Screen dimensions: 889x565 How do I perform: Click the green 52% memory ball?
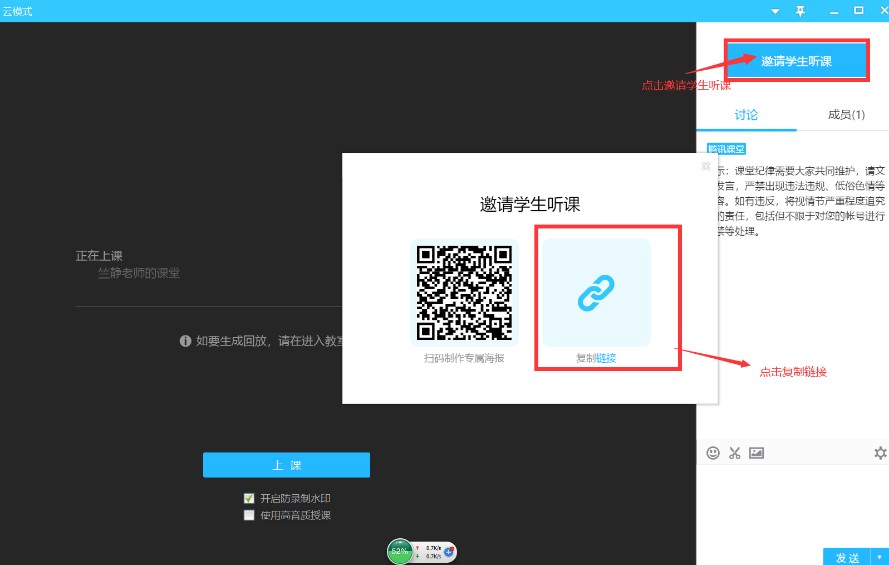[400, 551]
